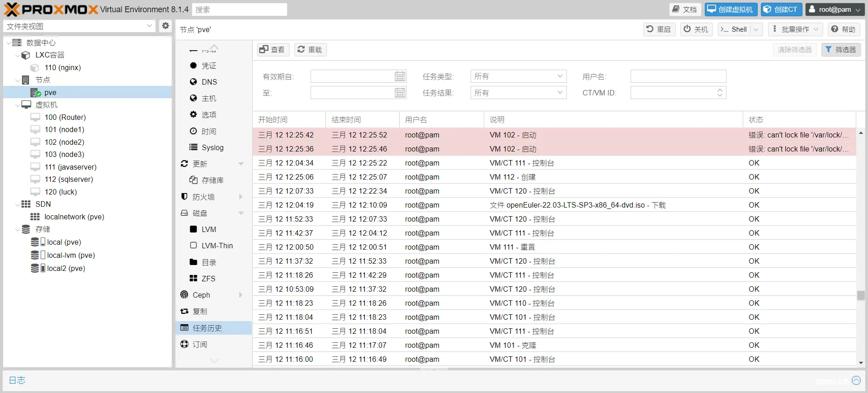Toggle the 筛选器 filter button
This screenshot has height=393, width=868.
840,50
